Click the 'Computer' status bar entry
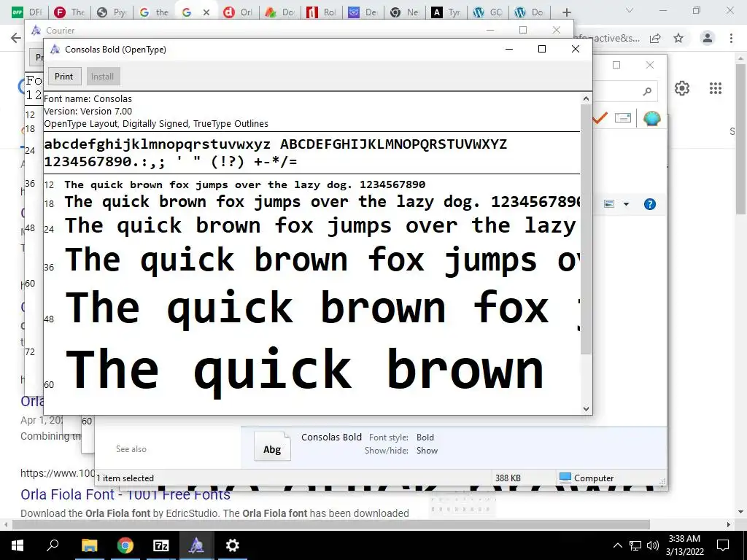This screenshot has height=560, width=747. click(587, 478)
